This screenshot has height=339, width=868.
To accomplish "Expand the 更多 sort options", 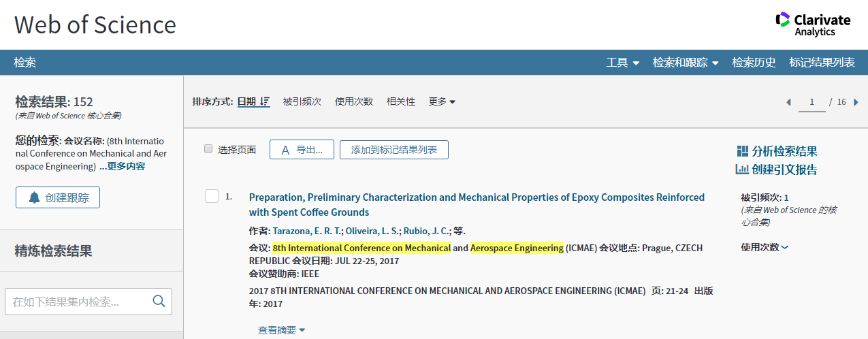I will coord(442,101).
